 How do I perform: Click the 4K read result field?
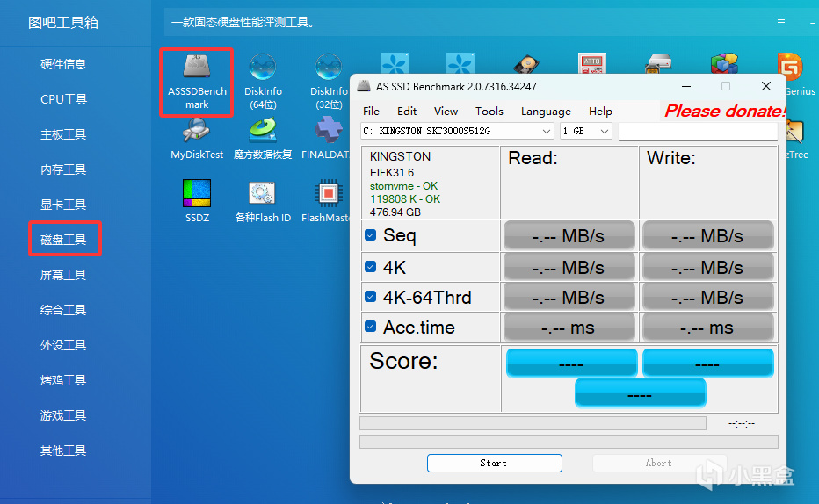(x=569, y=267)
